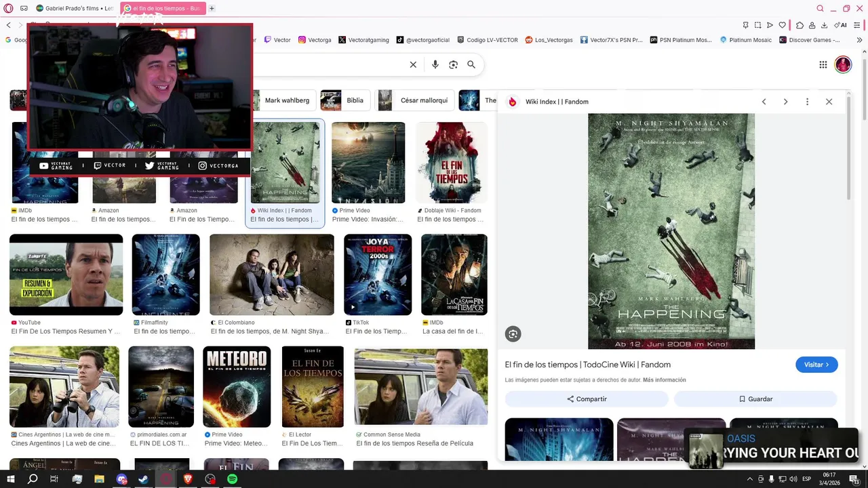Click the Guardar button
The image size is (868, 488).
pos(755,399)
